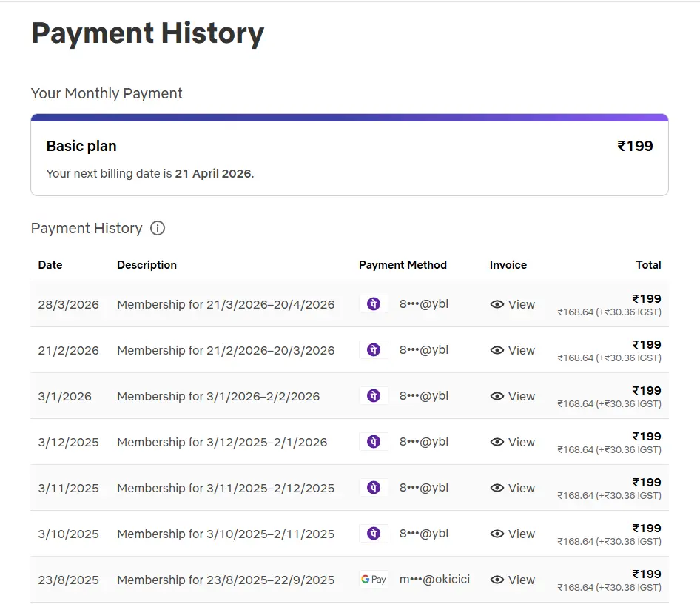Click PhonePe icon on 21/2/2026 payment
This screenshot has height=607, width=700.
[x=374, y=350]
